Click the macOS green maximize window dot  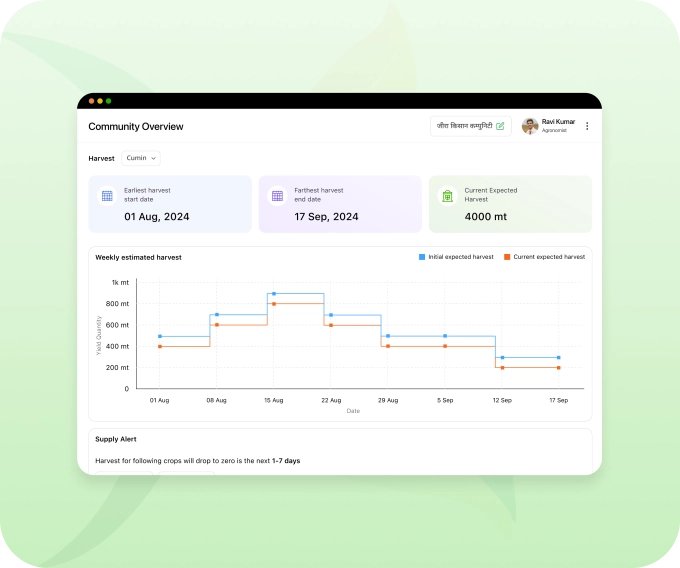pyautogui.click(x=108, y=101)
